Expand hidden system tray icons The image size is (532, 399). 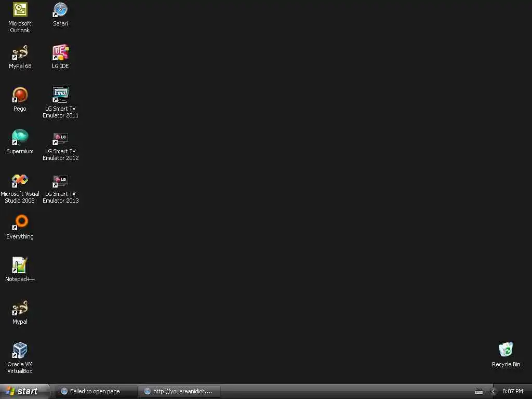pyautogui.click(x=494, y=392)
